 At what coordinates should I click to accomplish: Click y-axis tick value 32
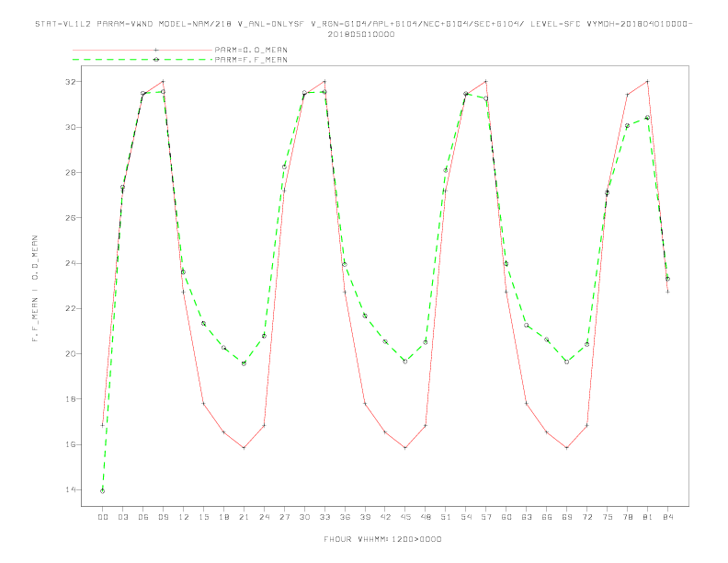point(70,82)
